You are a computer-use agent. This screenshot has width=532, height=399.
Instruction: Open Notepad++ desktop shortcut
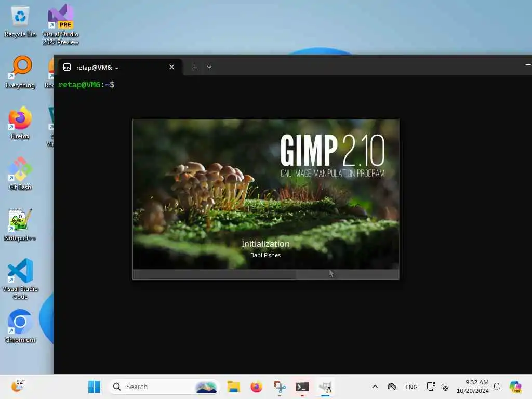[x=20, y=225]
